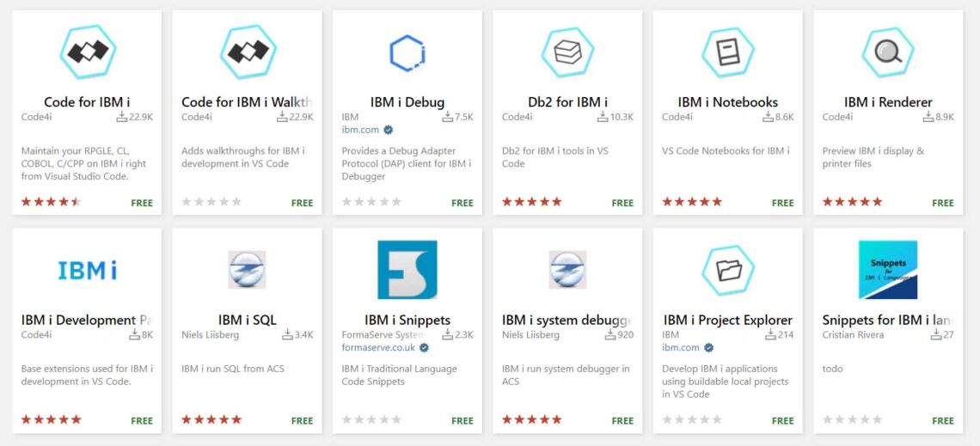The width and height of the screenshot is (980, 446).
Task: Select the IBM i Project Explorer folder icon
Action: point(727,270)
